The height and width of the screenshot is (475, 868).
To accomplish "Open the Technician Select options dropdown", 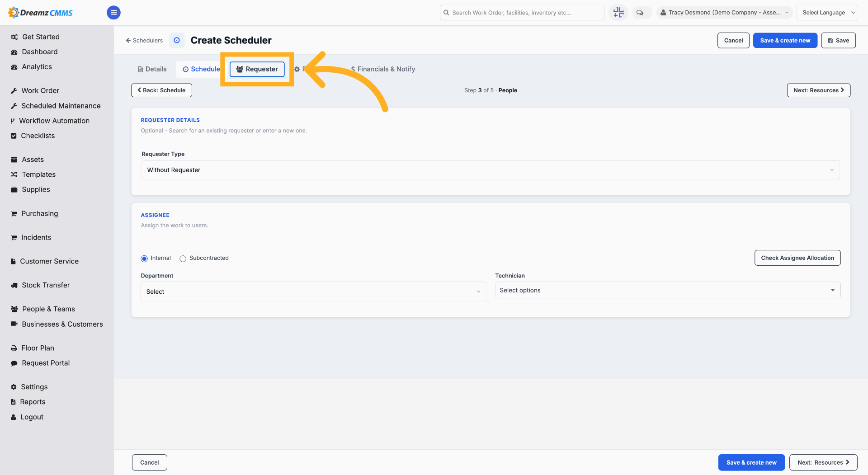I will [668, 290].
